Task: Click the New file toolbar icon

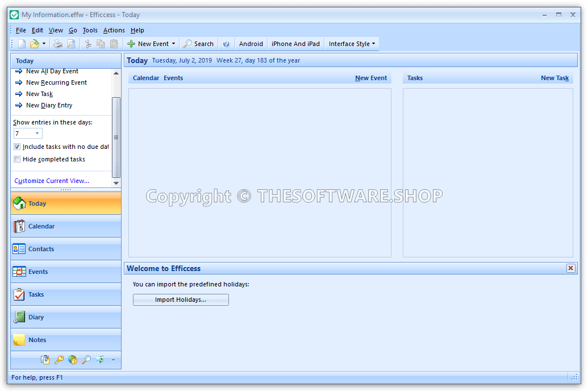Action: click(22, 44)
